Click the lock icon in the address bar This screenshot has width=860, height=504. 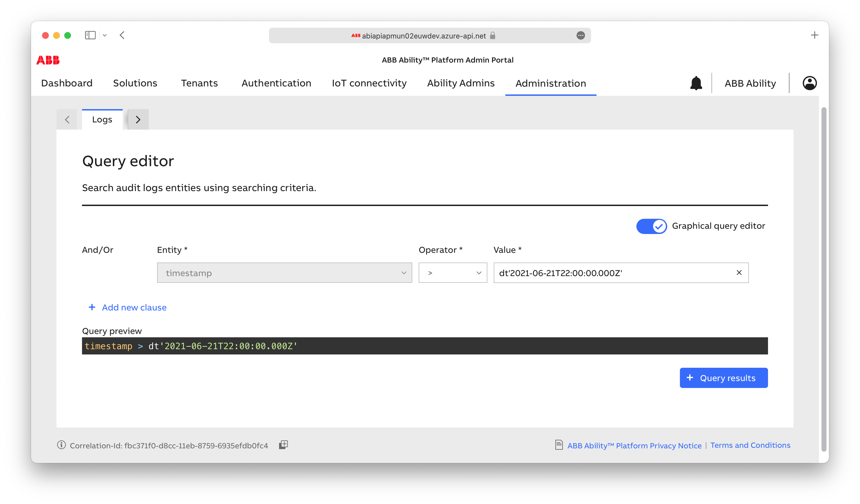point(492,35)
